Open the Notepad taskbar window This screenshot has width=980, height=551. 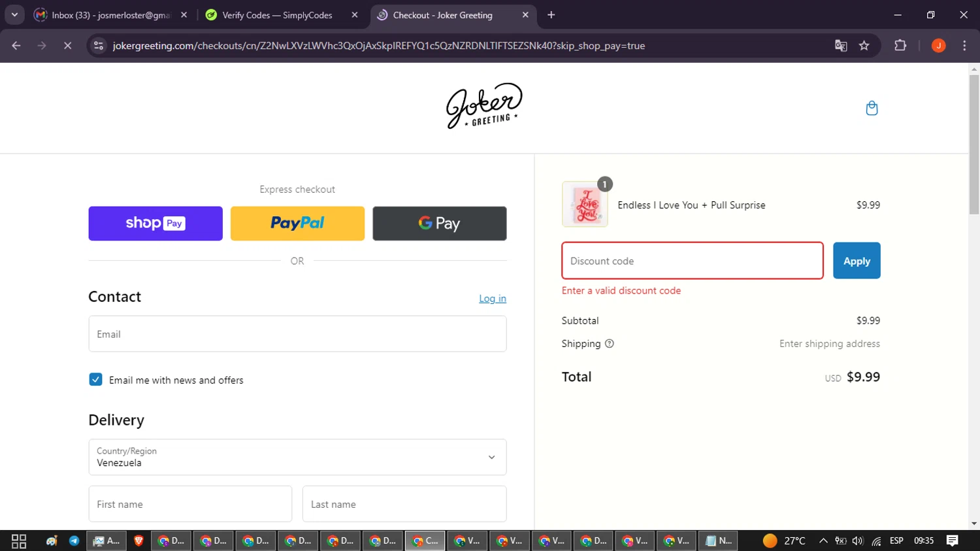pos(719,541)
